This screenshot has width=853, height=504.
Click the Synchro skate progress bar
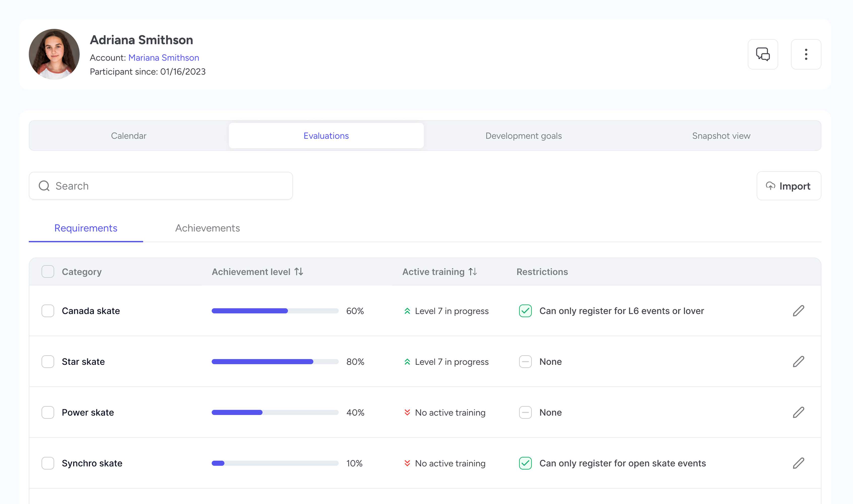[x=275, y=463]
